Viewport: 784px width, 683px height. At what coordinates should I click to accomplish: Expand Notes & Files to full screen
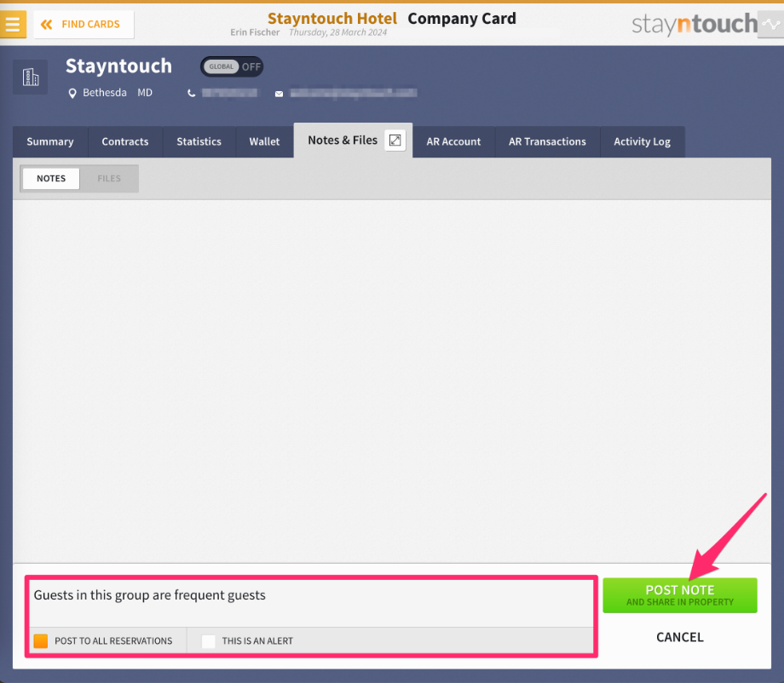click(395, 141)
